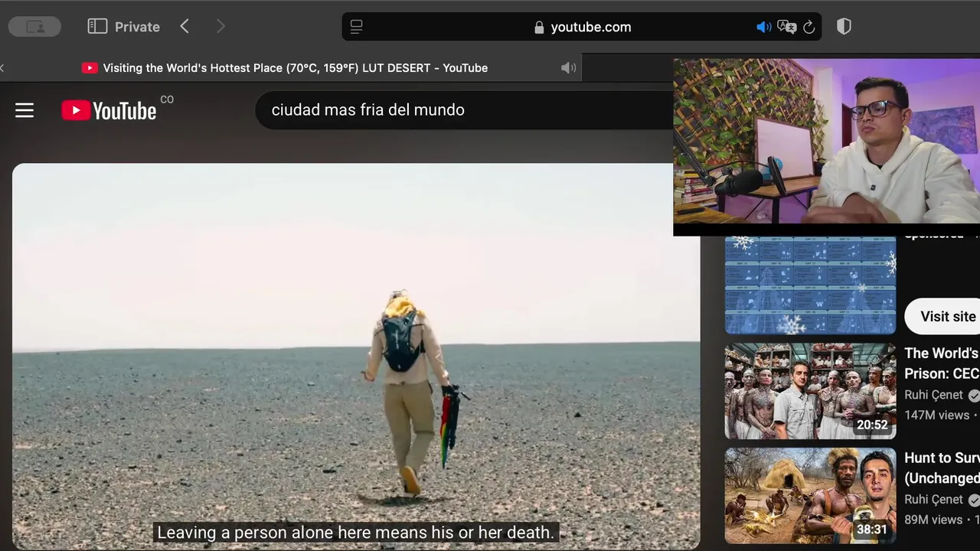Open the page reader icon in address bar

pos(356,27)
